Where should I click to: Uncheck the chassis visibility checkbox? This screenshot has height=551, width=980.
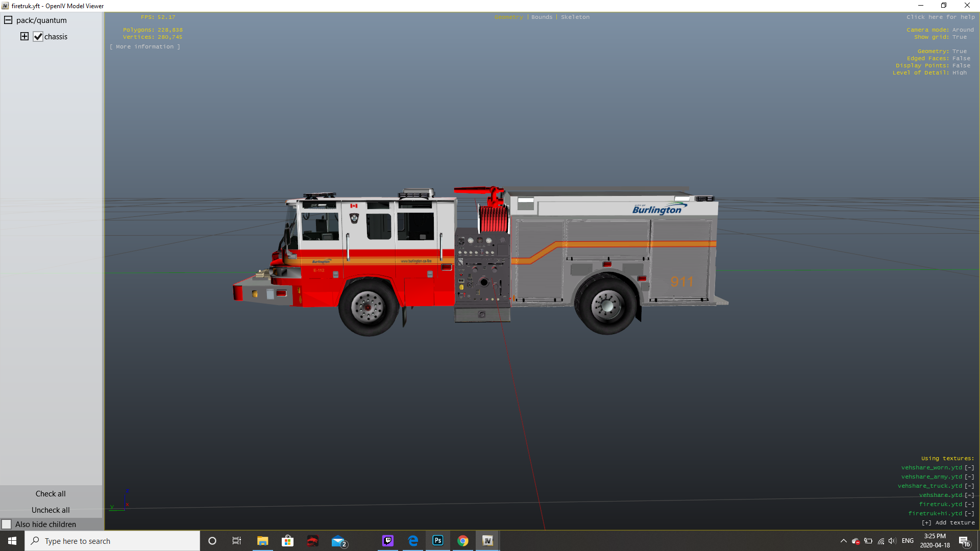38,37
